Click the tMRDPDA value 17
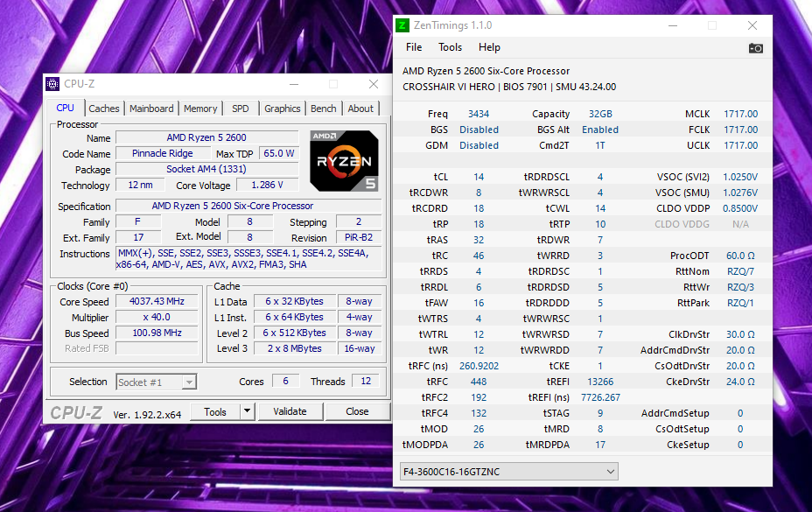The image size is (812, 512). tap(600, 445)
